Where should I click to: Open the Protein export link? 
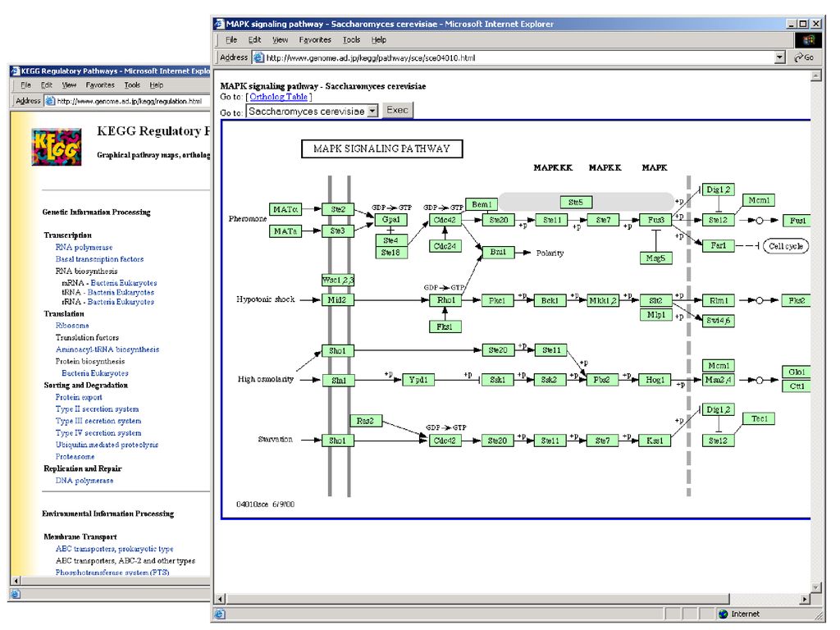[x=79, y=397]
